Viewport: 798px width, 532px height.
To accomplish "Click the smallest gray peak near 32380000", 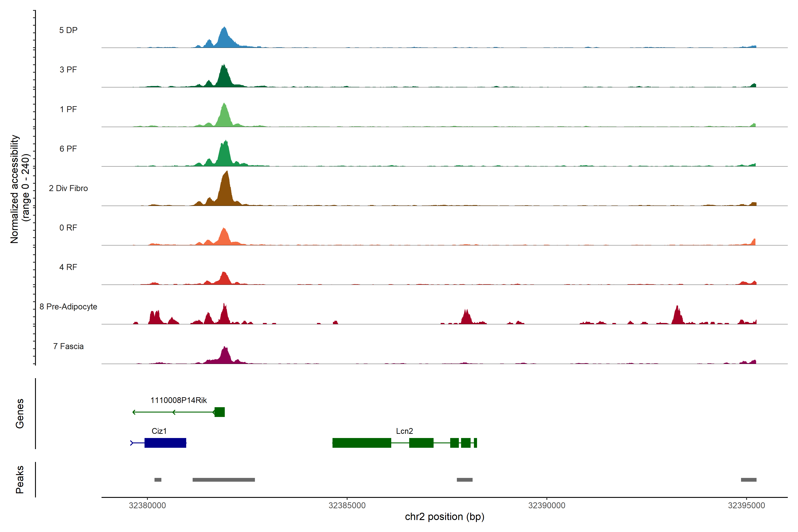I will coord(158,480).
